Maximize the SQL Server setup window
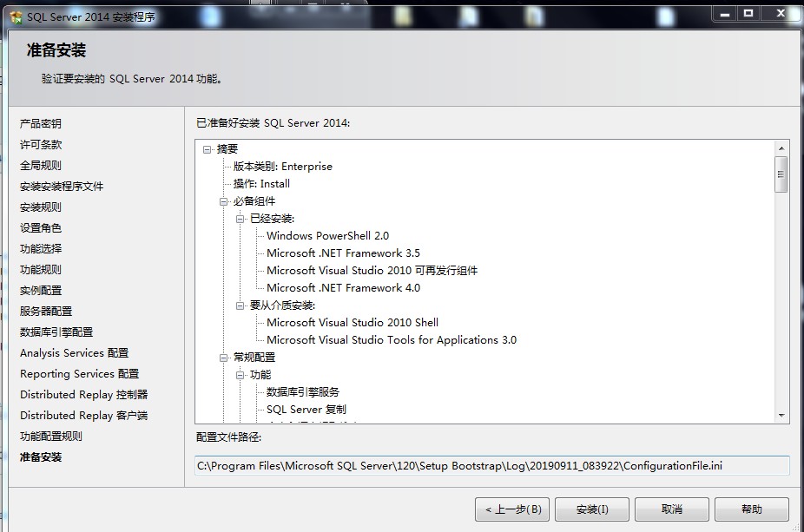804x532 pixels. click(748, 15)
